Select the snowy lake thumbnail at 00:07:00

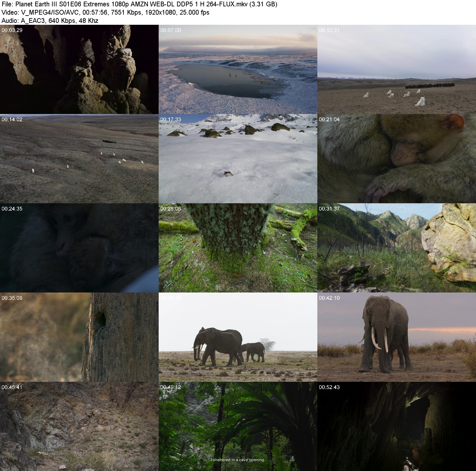[238, 69]
